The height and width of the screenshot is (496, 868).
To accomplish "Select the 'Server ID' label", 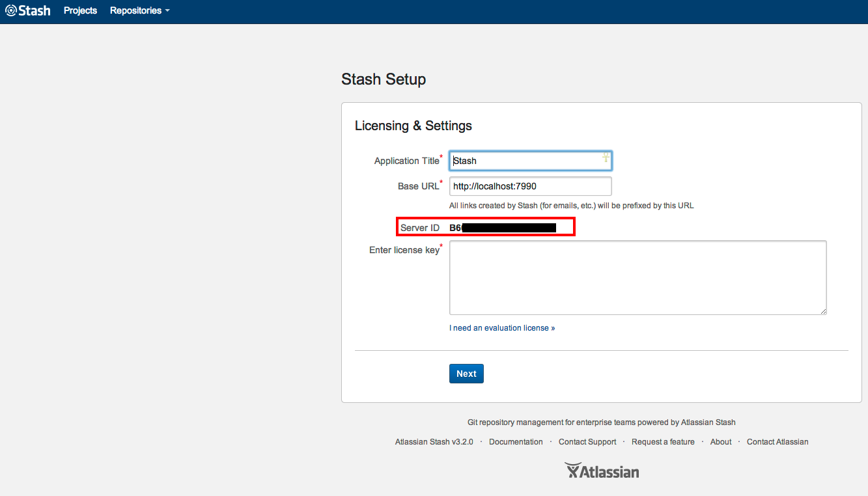I will (420, 228).
